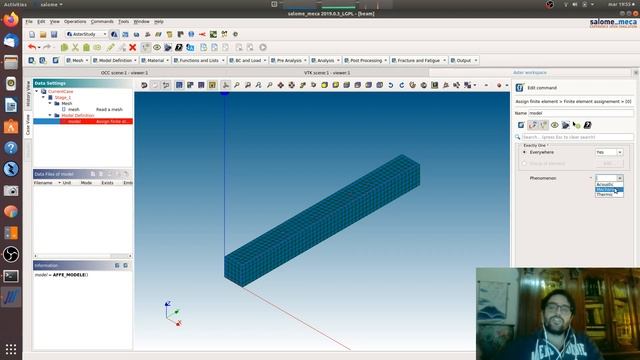The height and width of the screenshot is (360, 640).
Task: Click the Save floppy disk icon
Action: tap(54, 34)
